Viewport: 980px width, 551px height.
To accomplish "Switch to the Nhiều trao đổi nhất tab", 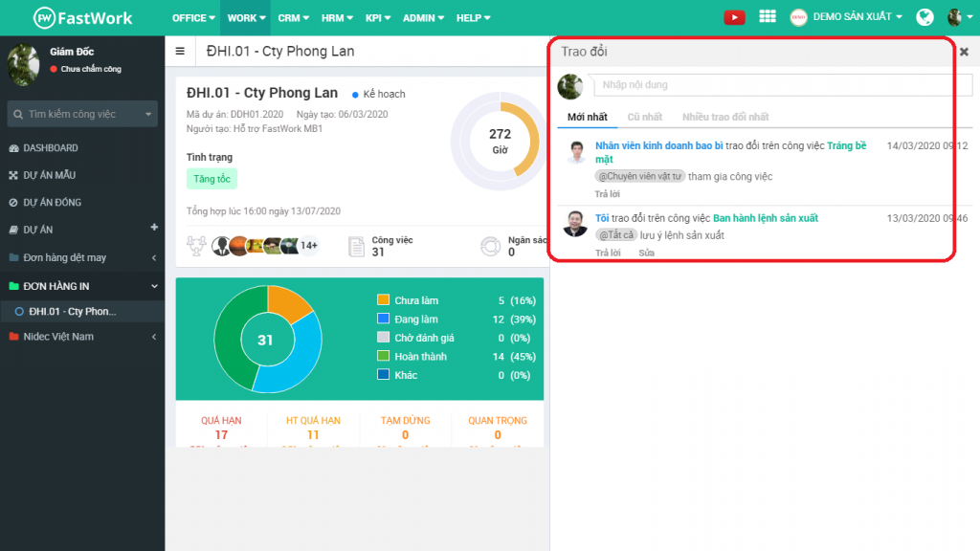I will point(725,117).
